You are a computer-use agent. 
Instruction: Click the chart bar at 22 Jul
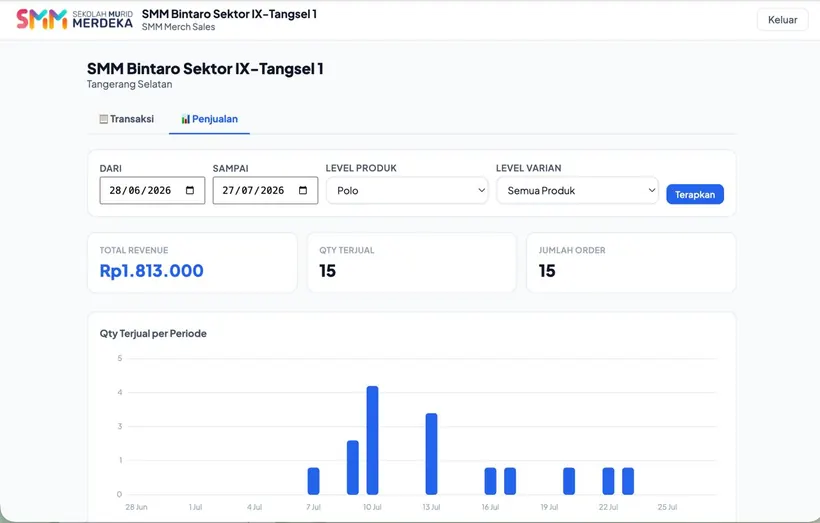click(x=608, y=481)
